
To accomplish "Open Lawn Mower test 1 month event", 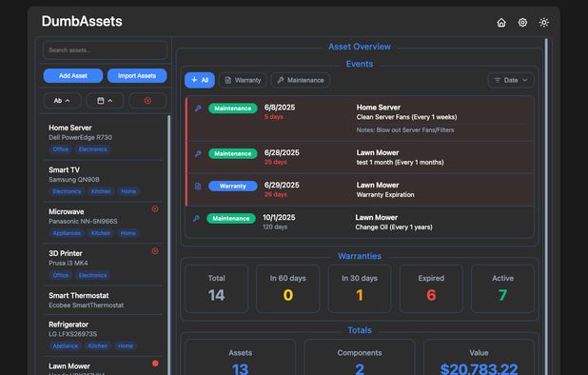I will point(360,157).
